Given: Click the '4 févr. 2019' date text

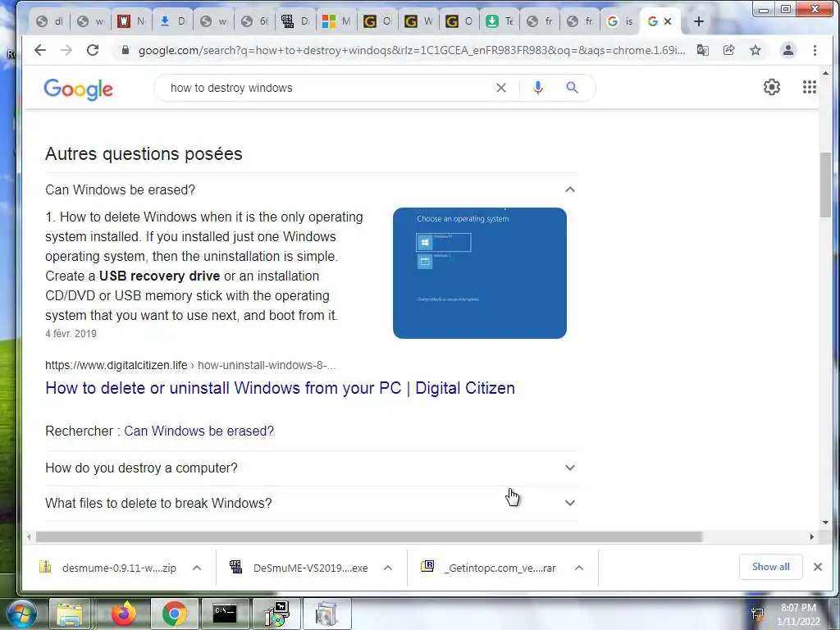Looking at the screenshot, I should pyautogui.click(x=71, y=334).
